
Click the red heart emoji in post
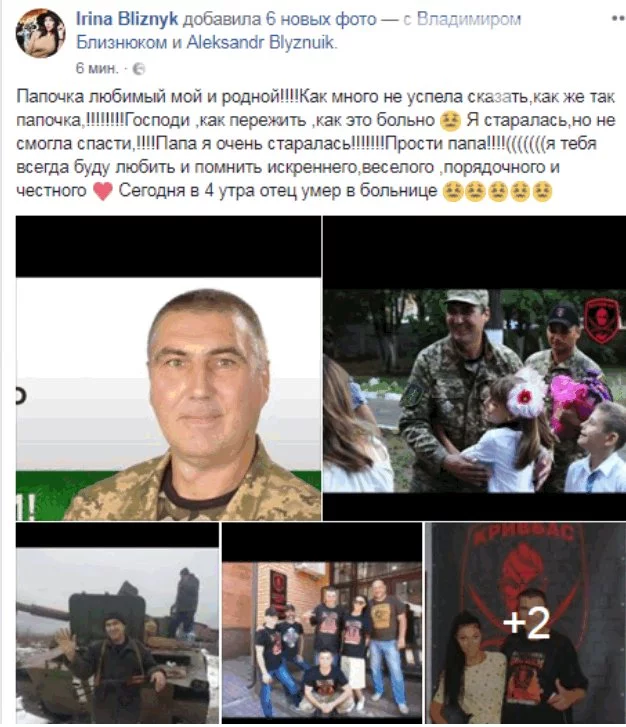point(102,191)
